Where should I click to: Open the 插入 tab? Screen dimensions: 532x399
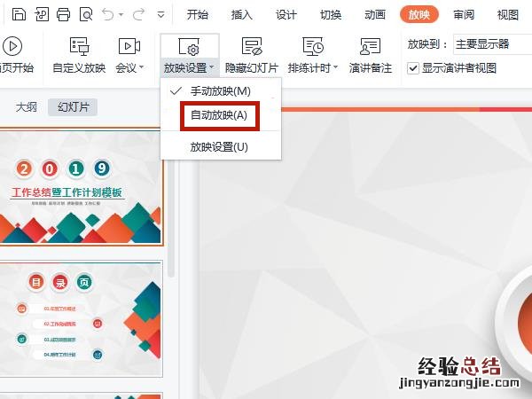coord(241,15)
